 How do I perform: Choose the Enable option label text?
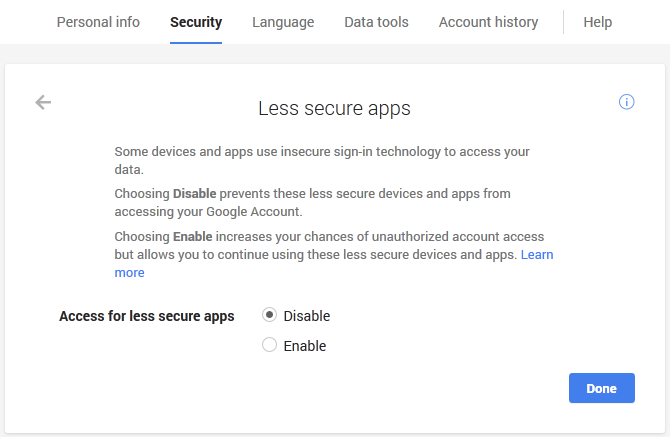click(305, 346)
